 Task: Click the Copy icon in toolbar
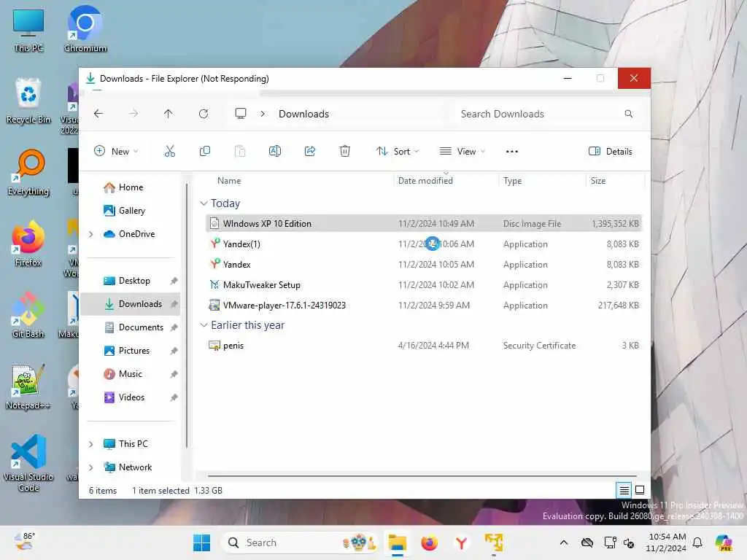(x=205, y=152)
